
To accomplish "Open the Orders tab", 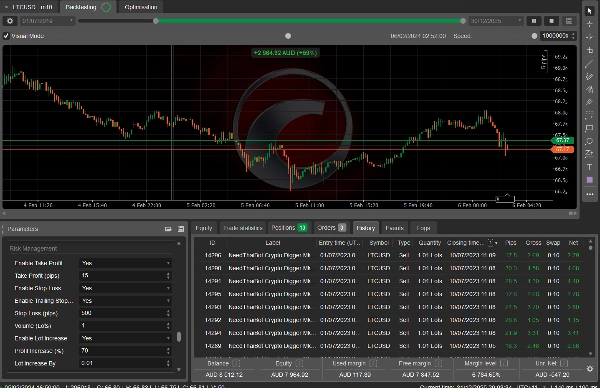I will tap(331, 228).
